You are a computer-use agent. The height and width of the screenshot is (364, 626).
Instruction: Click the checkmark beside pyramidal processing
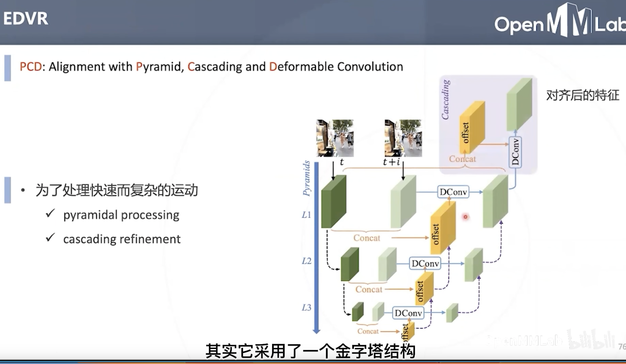(x=50, y=213)
